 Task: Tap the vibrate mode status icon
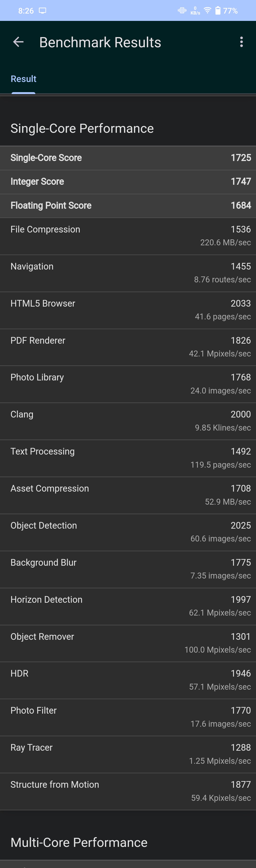click(182, 10)
